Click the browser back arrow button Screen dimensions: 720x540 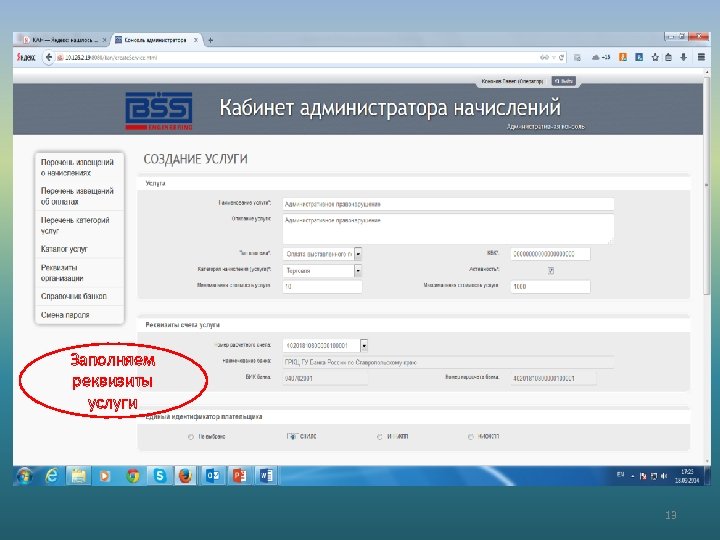pyautogui.click(x=49, y=57)
